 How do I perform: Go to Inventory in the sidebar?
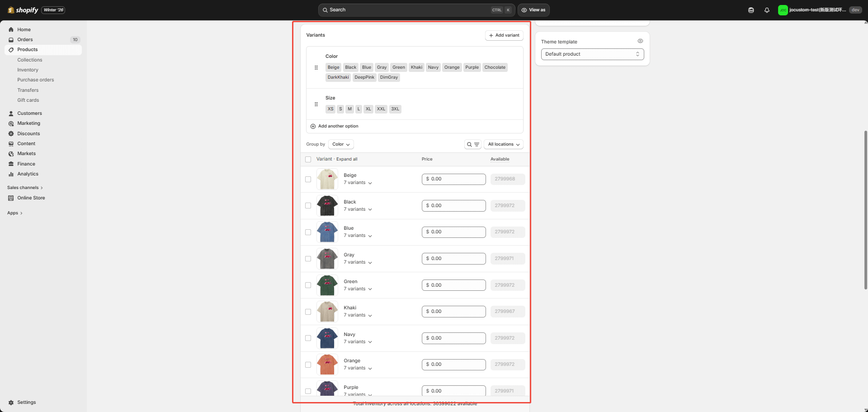pos(28,70)
